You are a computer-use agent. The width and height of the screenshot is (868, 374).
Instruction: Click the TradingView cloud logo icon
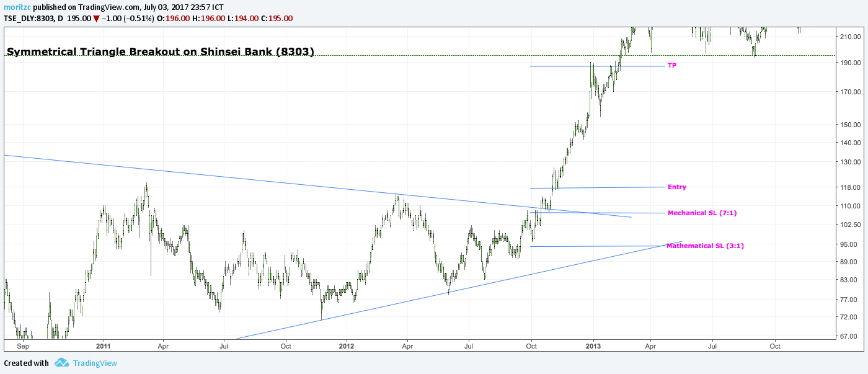click(x=61, y=363)
